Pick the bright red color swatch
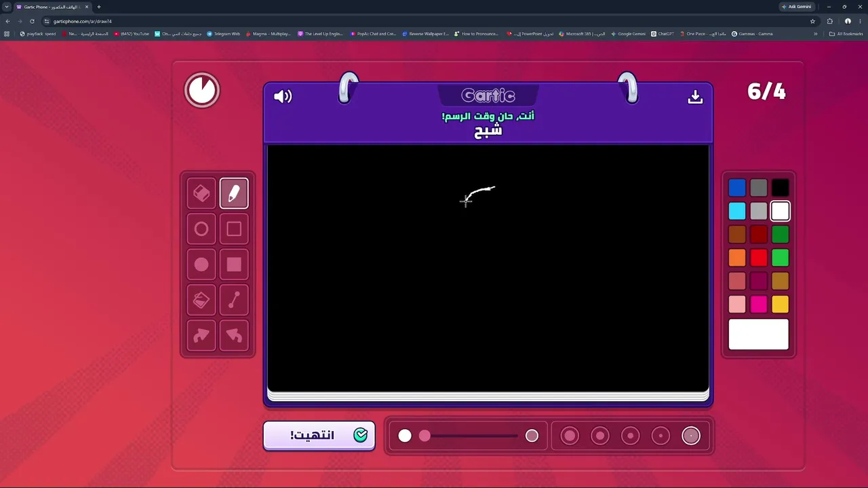This screenshot has height=488, width=868. 759,258
